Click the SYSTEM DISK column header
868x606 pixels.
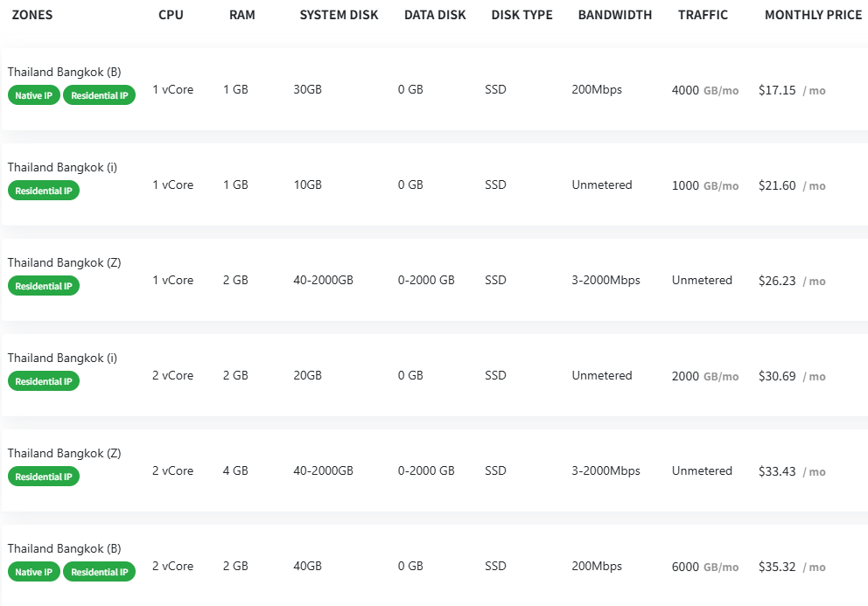pos(339,15)
